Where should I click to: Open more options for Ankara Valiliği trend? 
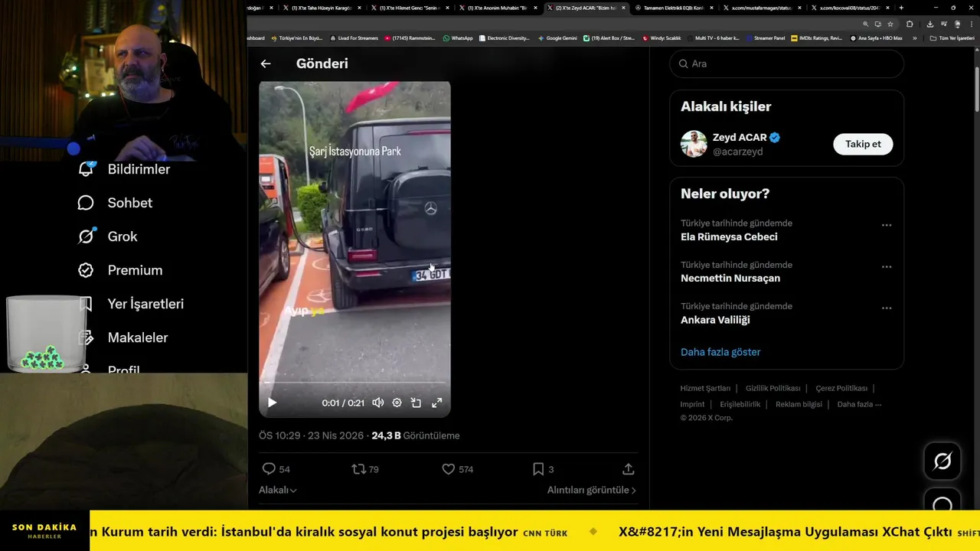pos(887,308)
